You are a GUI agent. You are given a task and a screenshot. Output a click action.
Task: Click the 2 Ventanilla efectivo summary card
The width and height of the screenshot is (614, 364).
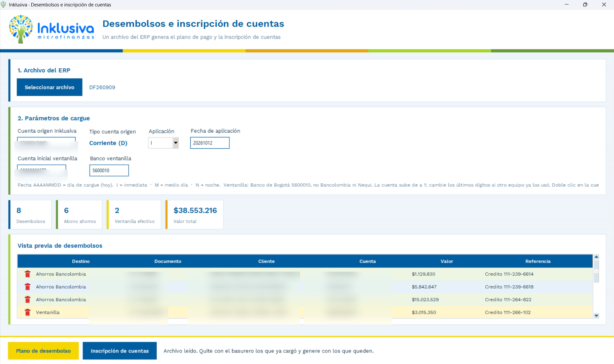coord(134,214)
